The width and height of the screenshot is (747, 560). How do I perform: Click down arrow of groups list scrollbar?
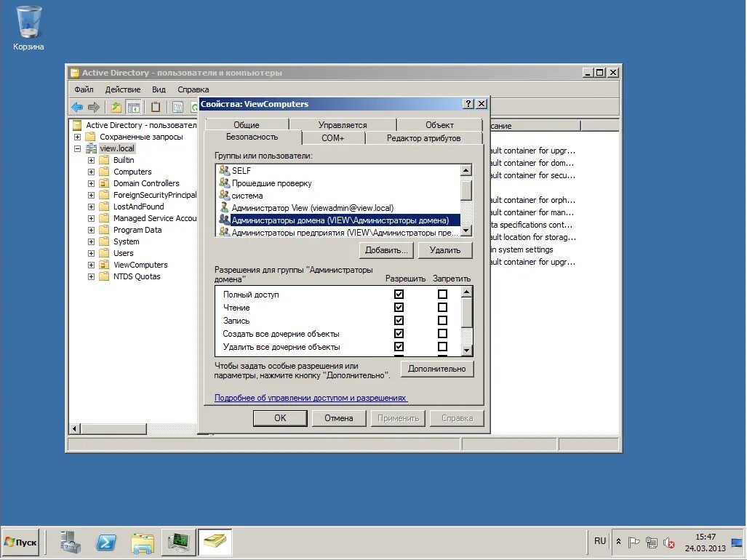[x=466, y=231]
